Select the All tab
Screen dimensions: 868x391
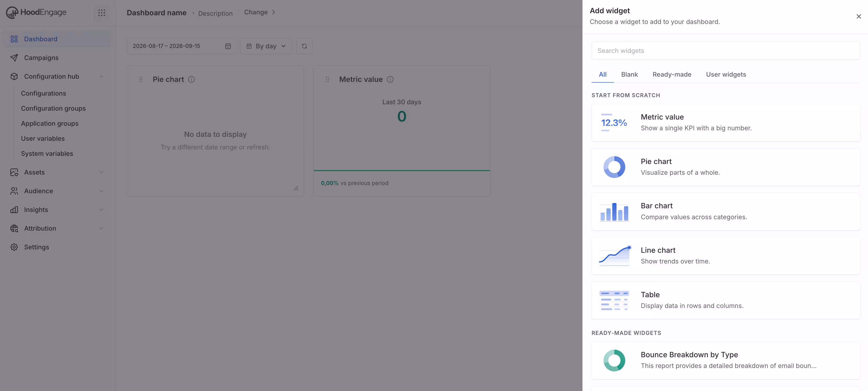(603, 75)
